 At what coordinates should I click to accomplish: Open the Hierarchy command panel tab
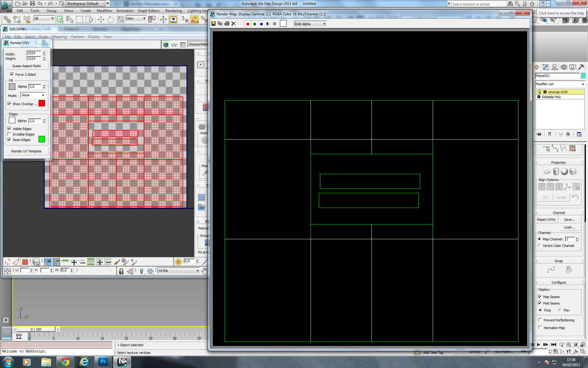tap(554, 67)
